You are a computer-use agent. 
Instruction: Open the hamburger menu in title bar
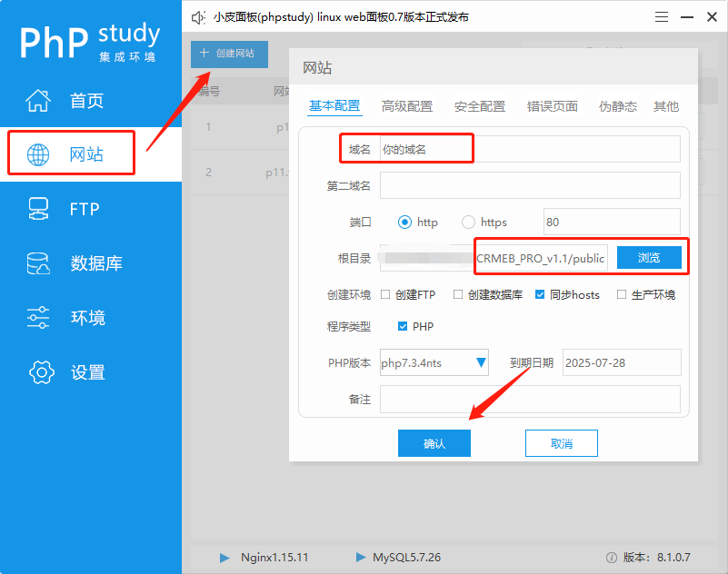click(x=661, y=17)
